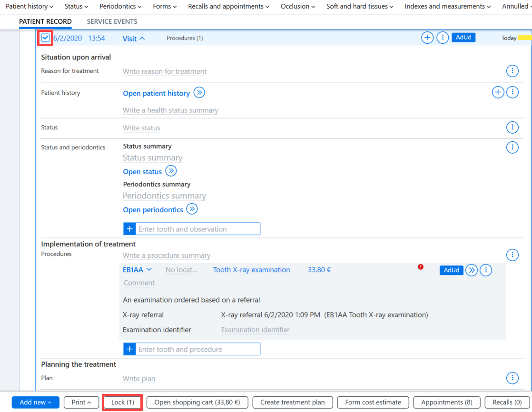
Task: Click the Lock (1) button
Action: coord(122,402)
